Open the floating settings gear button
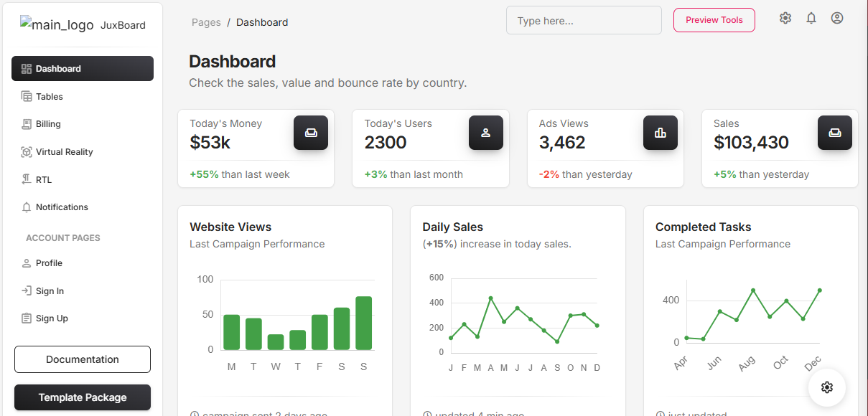Viewport: 868px width, 416px height. 827,387
